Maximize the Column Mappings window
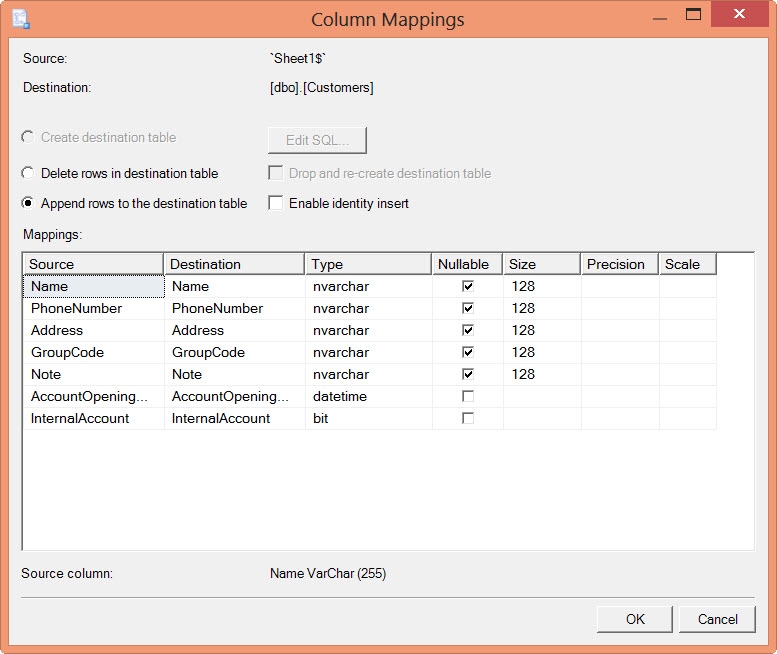Viewport: 777px width, 654px height. tap(693, 14)
